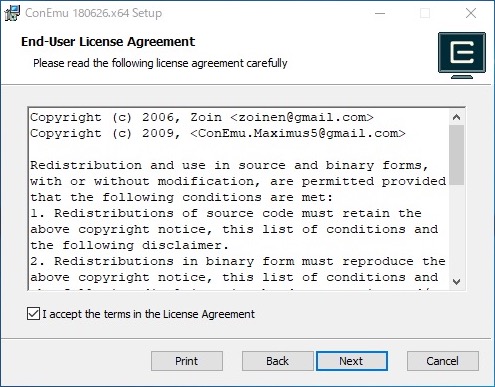Viewport: 495px width, 387px height.
Task: Uncheck the accept license terms checkbox
Action: click(x=33, y=314)
